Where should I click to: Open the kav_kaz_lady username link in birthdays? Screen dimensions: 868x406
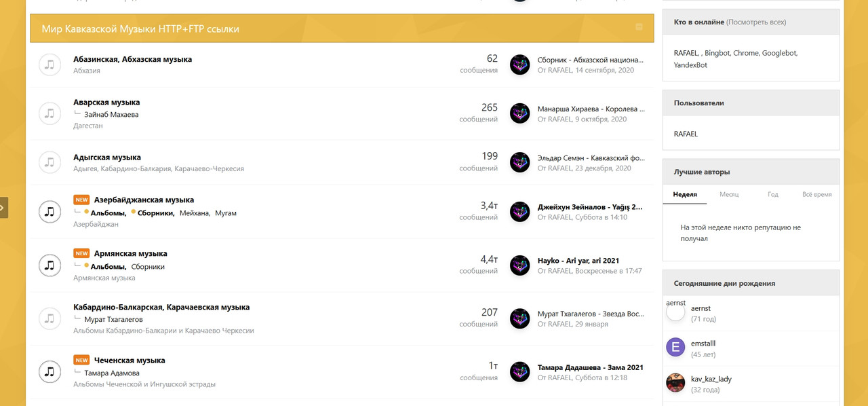pyautogui.click(x=711, y=379)
